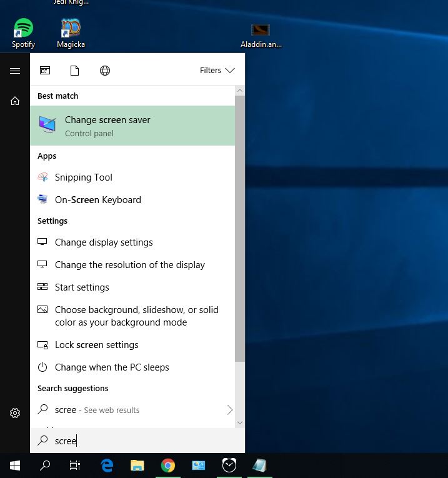Open Task View on the taskbar
Image resolution: width=448 pixels, height=478 pixels.
click(x=75, y=466)
